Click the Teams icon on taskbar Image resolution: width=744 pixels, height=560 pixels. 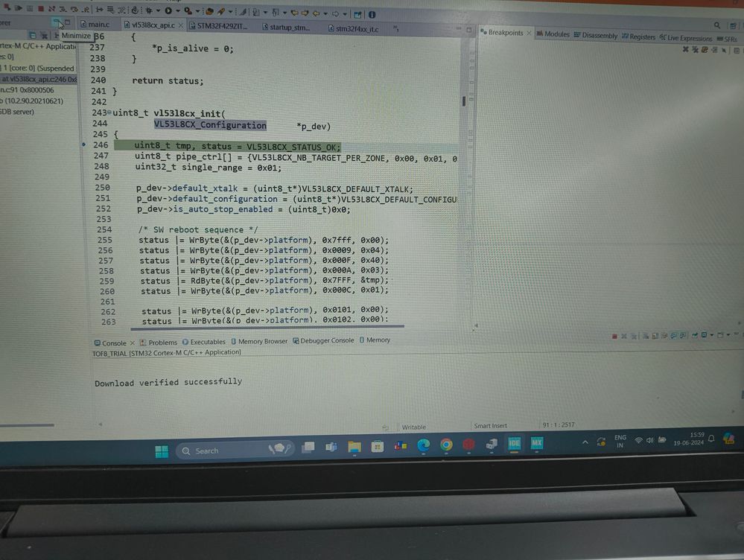(331, 447)
